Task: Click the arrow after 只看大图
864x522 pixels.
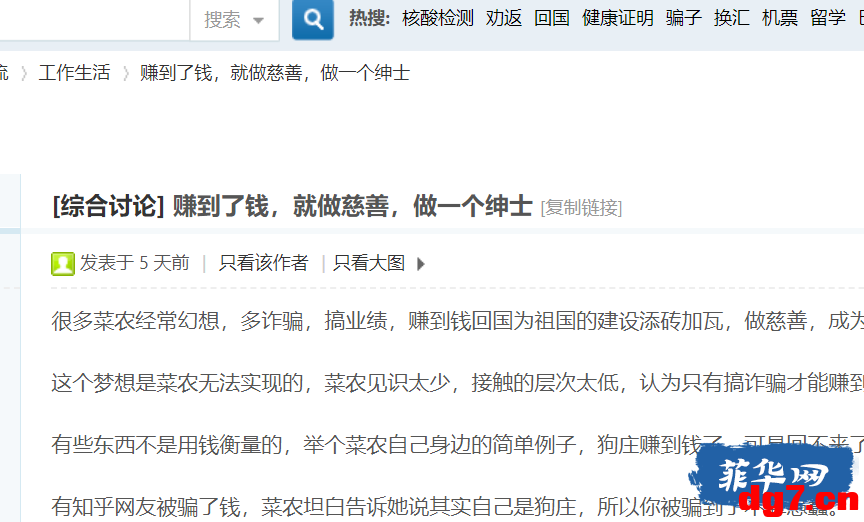Action: point(421,263)
